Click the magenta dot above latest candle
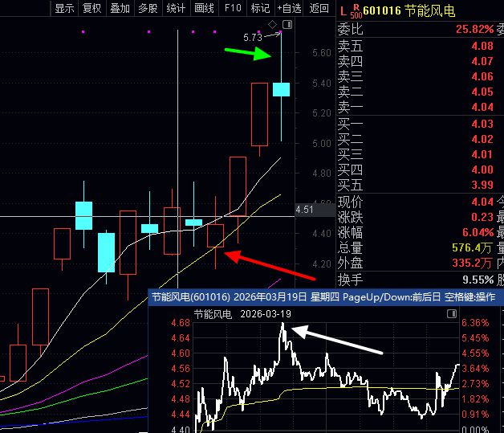 pyautogui.click(x=281, y=32)
